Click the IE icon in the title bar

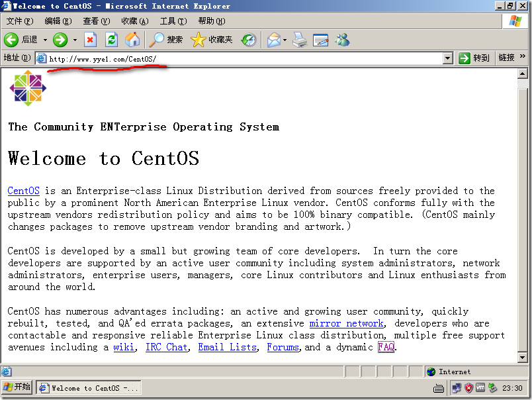[6, 6]
